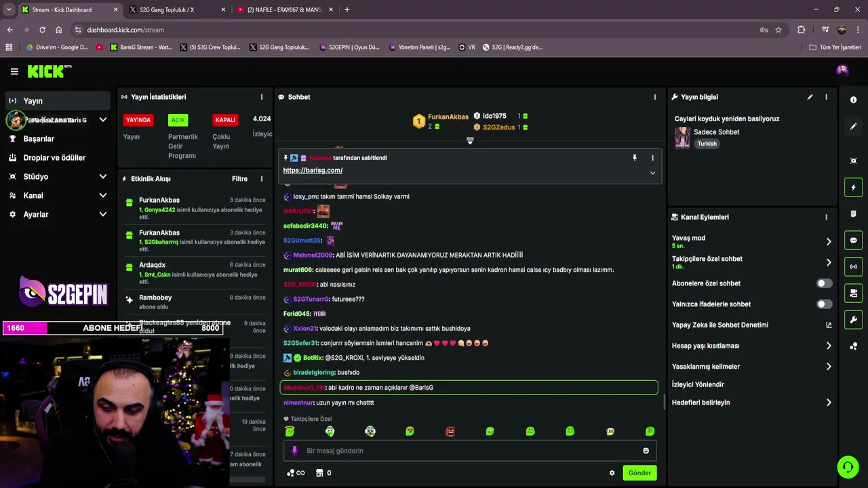Toggle the lightning bolt widget in right sidebar
The image size is (868, 488).
pos(853,187)
